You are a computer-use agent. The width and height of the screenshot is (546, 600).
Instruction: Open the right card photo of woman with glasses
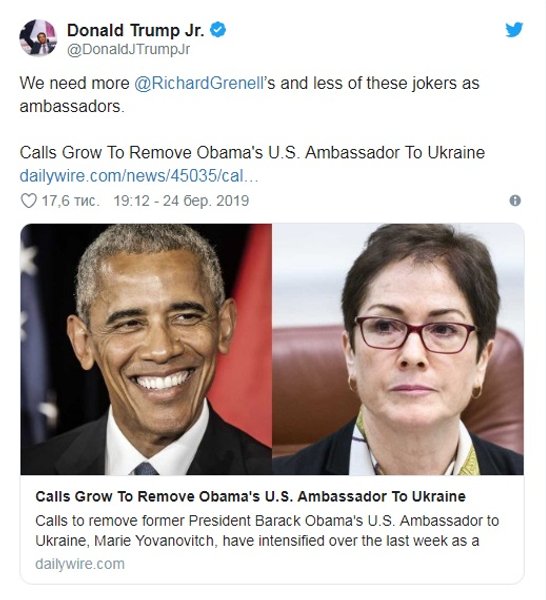(398, 349)
